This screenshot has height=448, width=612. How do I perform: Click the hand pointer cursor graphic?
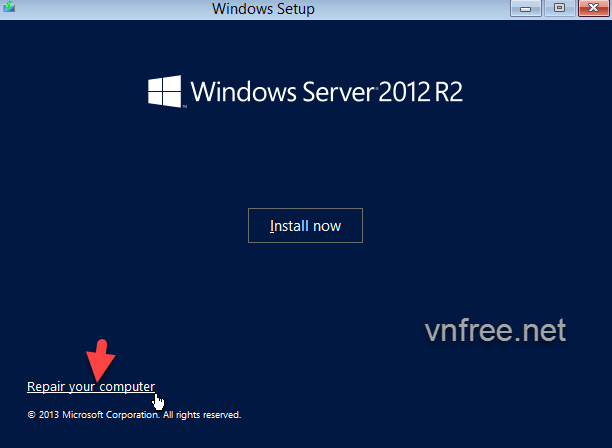(x=159, y=401)
